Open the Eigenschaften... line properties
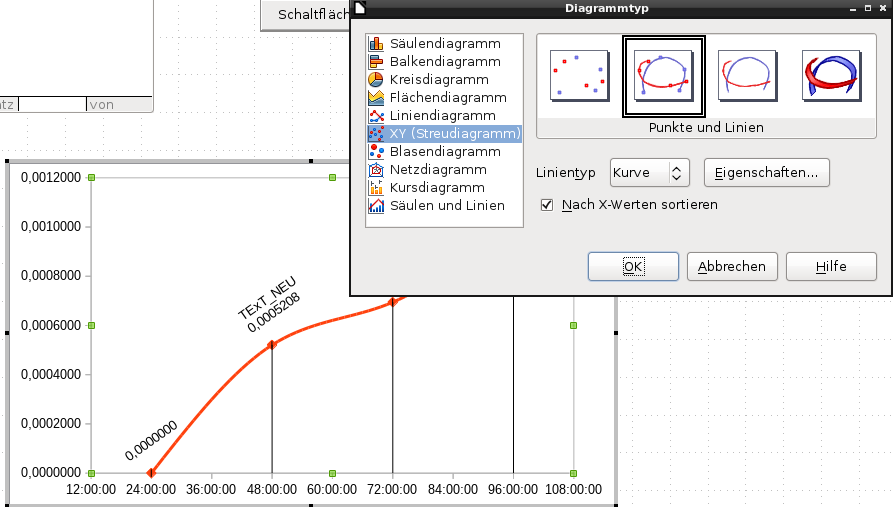This screenshot has height=507, width=896. 766,173
